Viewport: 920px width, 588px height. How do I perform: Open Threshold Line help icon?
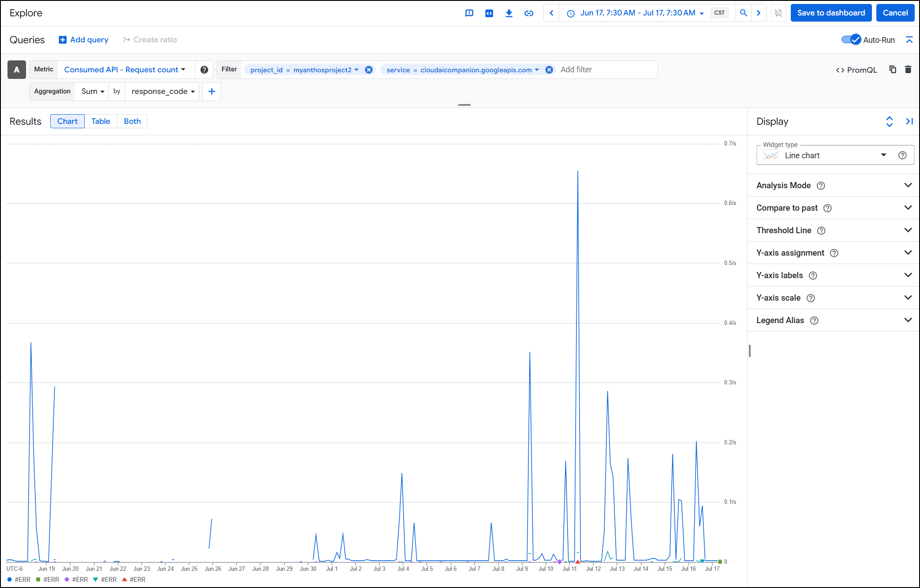(821, 231)
